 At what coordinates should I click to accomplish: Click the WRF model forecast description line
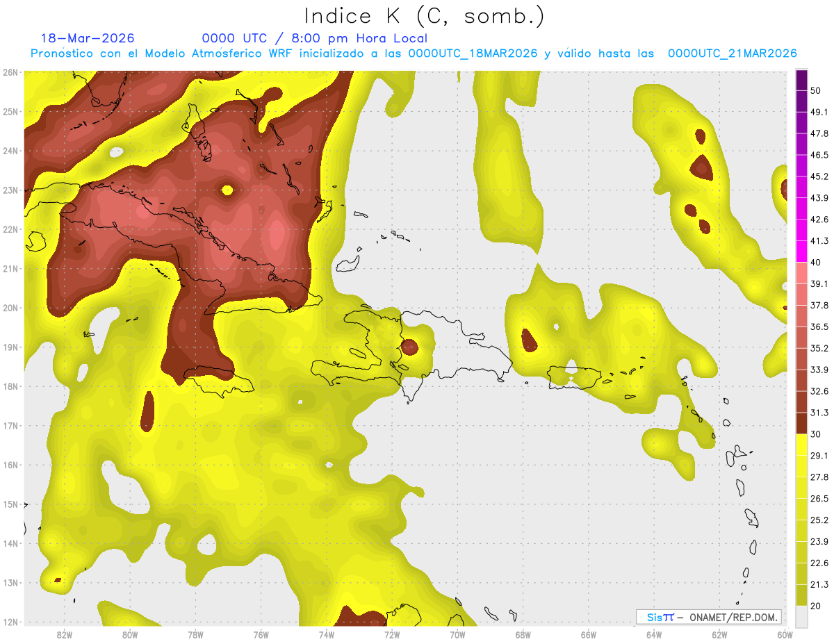point(414,53)
